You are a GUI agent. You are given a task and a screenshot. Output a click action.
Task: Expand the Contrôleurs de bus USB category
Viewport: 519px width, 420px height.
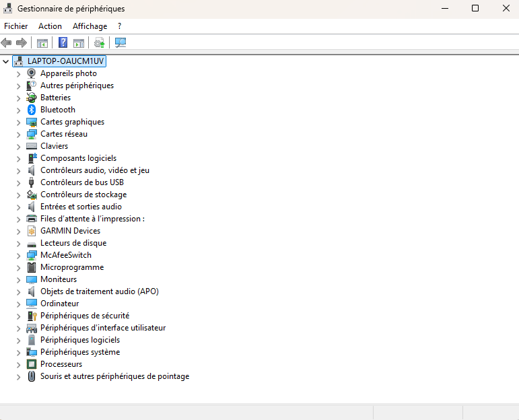point(18,182)
